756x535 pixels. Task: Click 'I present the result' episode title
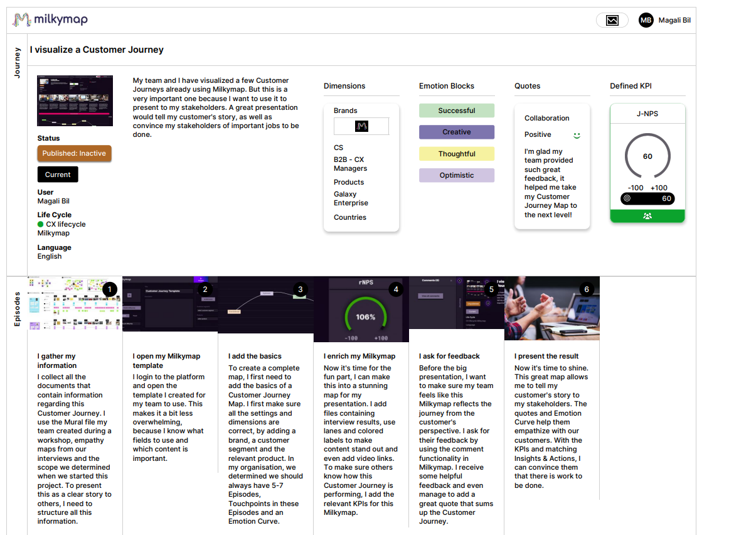tap(546, 356)
